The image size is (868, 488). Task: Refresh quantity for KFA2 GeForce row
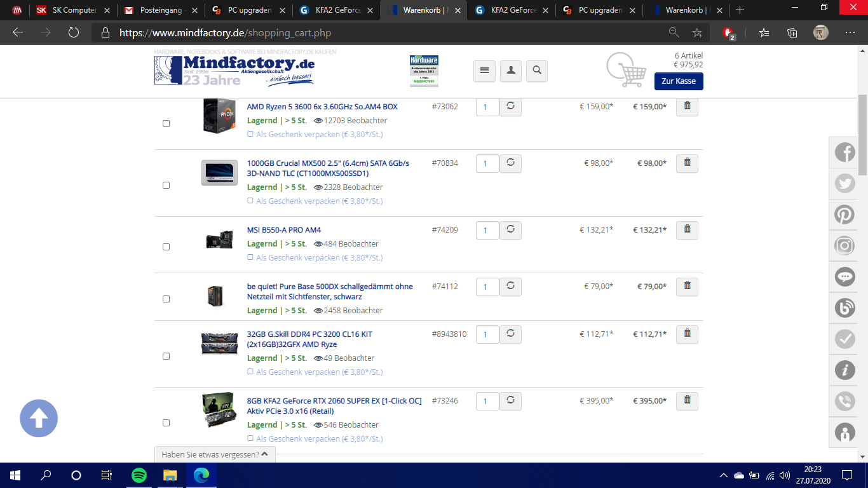pyautogui.click(x=510, y=401)
